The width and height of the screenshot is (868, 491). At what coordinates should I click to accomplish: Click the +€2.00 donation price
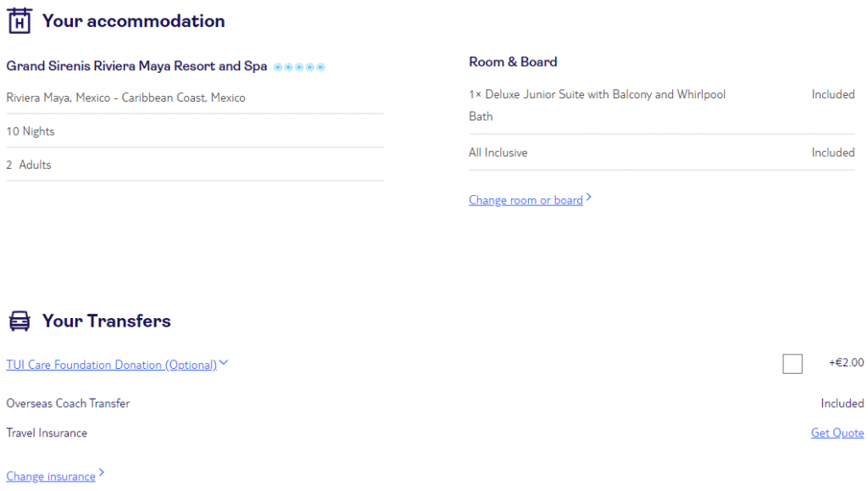(846, 363)
